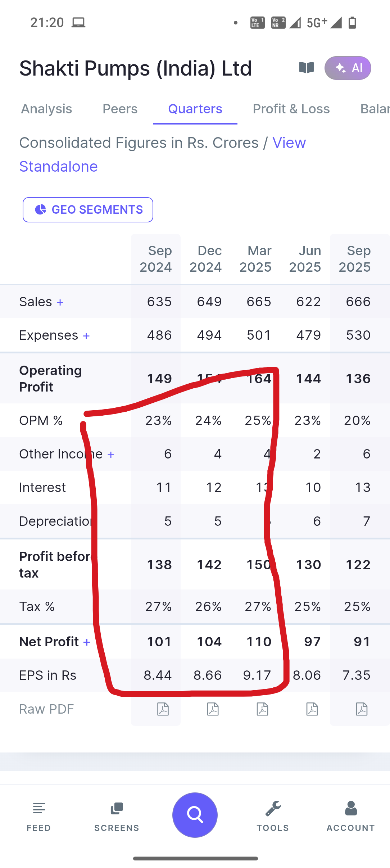Tap the AI assistant button

348,68
